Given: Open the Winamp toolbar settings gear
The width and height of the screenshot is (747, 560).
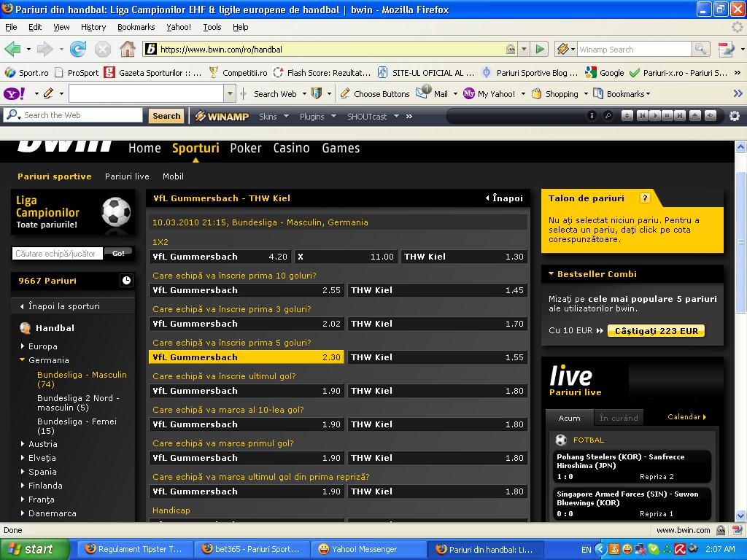Looking at the screenshot, I should 735,116.
